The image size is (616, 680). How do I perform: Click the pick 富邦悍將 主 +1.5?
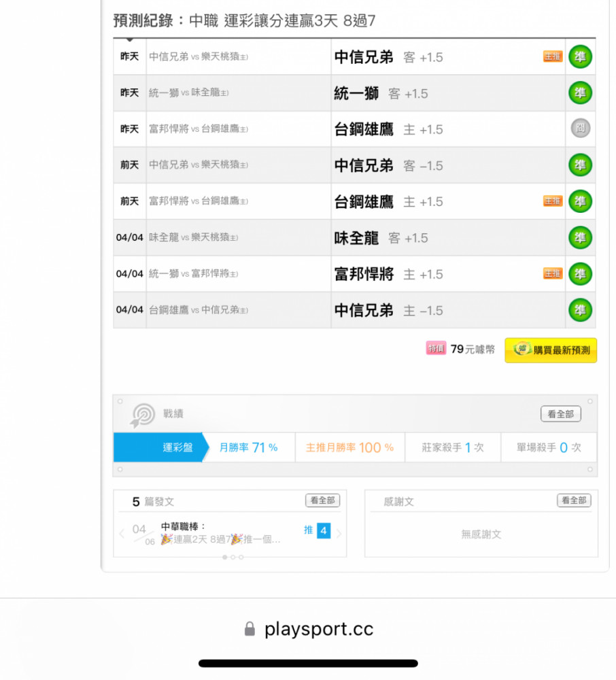(388, 274)
